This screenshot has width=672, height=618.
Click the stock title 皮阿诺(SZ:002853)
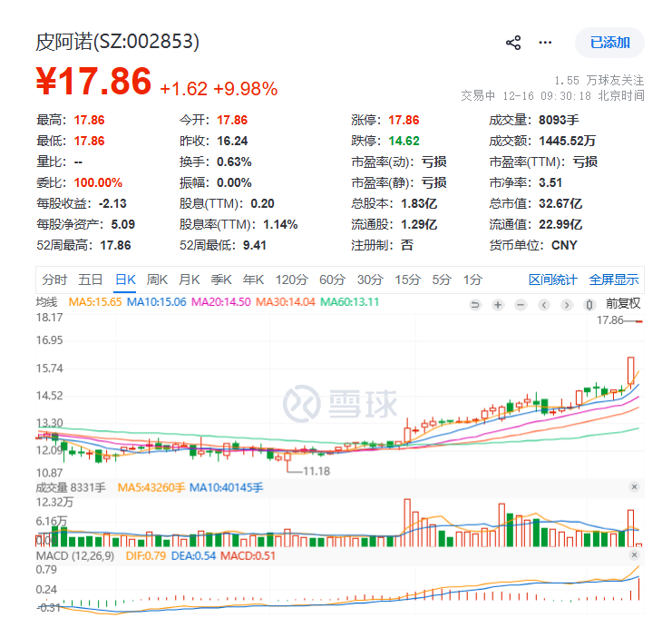click(x=117, y=42)
